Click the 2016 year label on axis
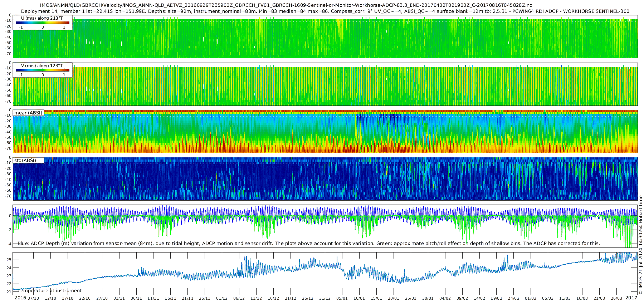This screenshot has height=304, width=644. 20,298
